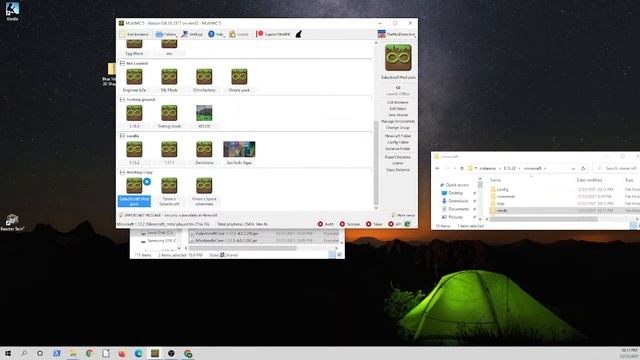640x360 pixels.
Task: Click Launch Offline in side panel
Action: [x=398, y=94]
